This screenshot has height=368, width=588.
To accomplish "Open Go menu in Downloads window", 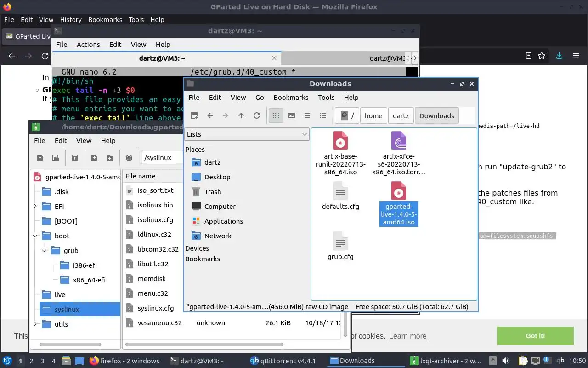I will tap(260, 97).
